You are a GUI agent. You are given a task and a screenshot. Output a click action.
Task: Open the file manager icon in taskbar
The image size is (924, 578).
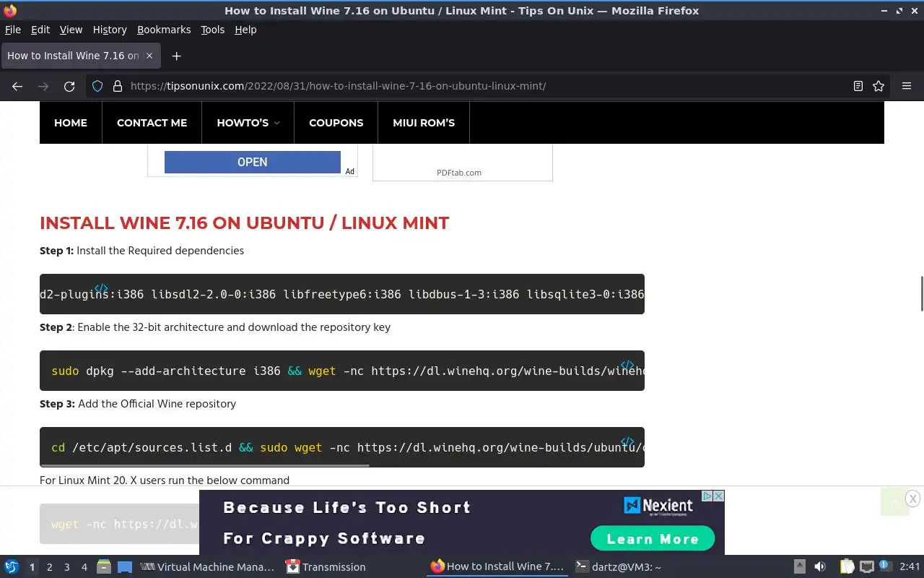pos(103,566)
